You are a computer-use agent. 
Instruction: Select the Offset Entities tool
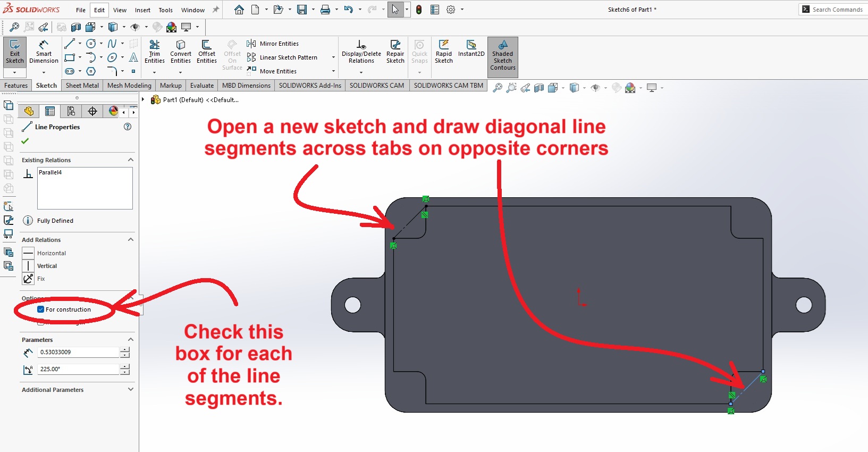click(206, 52)
